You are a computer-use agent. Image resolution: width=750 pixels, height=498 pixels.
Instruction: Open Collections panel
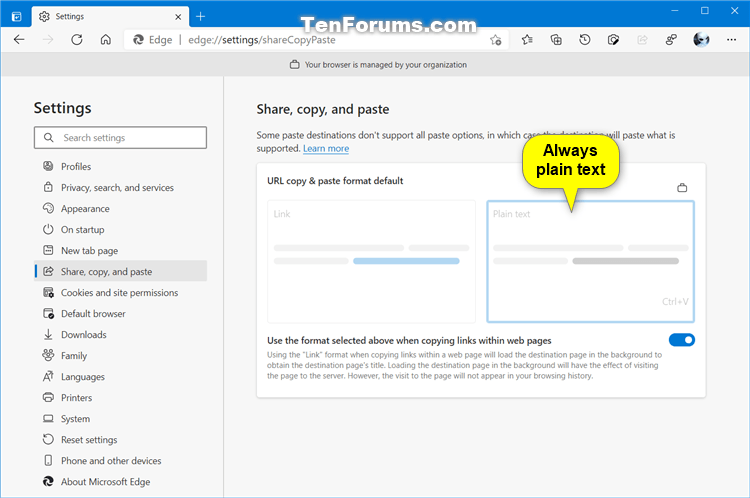[x=556, y=40]
